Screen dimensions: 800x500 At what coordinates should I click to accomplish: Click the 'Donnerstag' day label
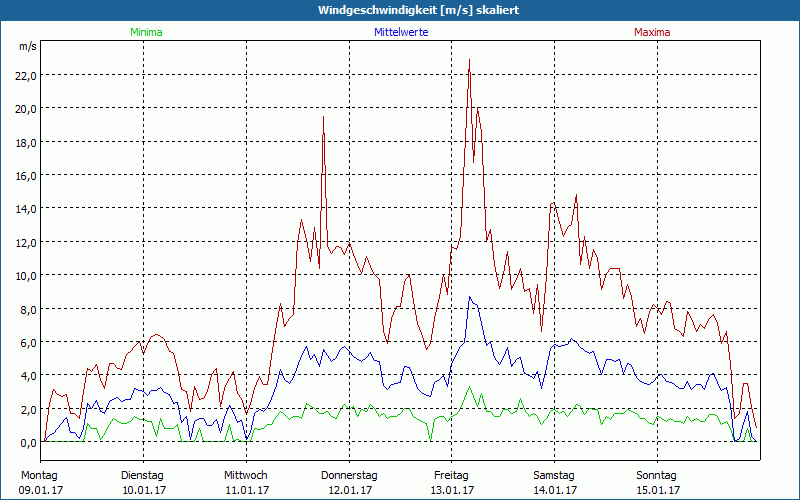pos(349,476)
